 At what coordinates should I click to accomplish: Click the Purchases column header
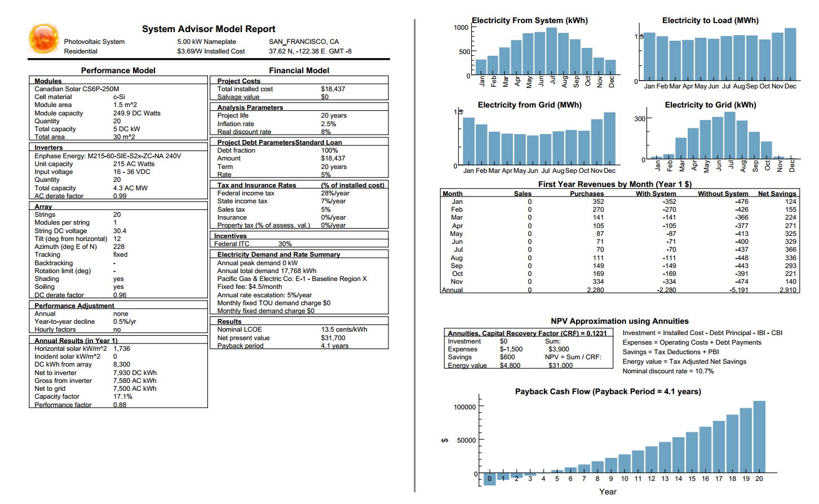(586, 194)
